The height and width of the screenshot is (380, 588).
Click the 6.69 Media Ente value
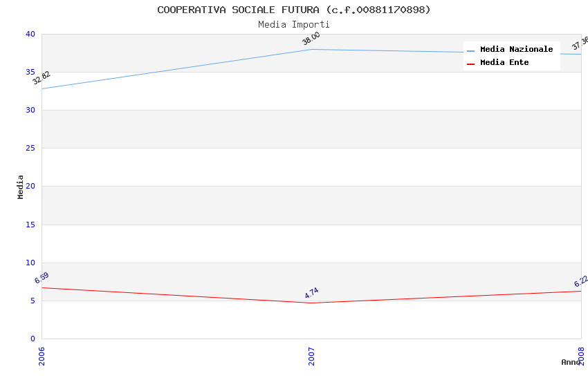coord(42,278)
